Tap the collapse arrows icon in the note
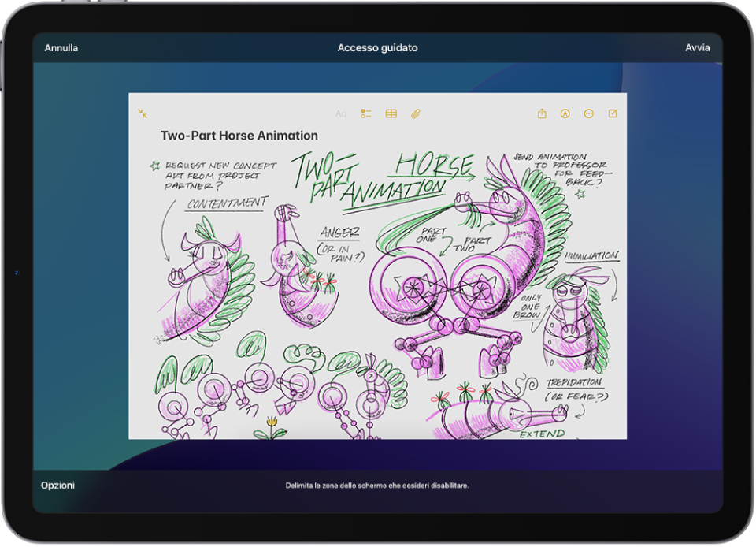This screenshot has height=547, width=756. pyautogui.click(x=143, y=113)
